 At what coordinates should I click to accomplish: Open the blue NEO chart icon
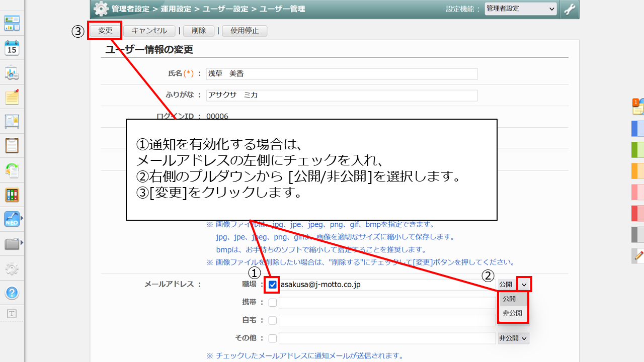(12, 219)
